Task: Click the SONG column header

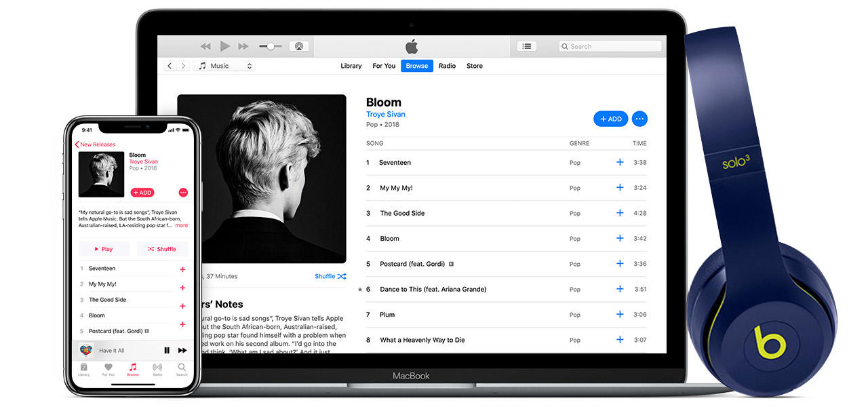Action: point(375,143)
